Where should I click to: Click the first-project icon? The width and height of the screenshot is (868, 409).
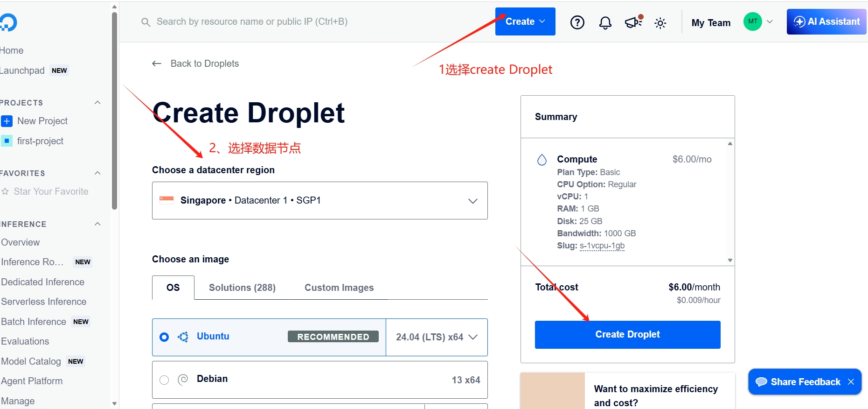[7, 141]
